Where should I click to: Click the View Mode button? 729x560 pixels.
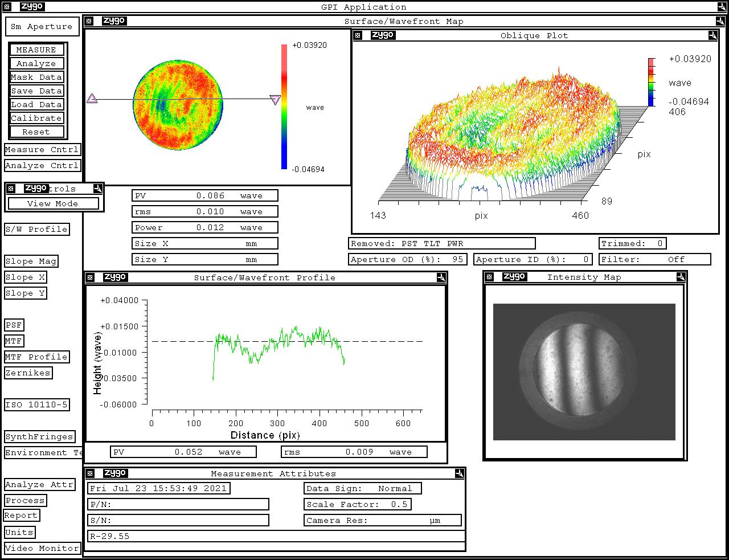click(x=53, y=203)
